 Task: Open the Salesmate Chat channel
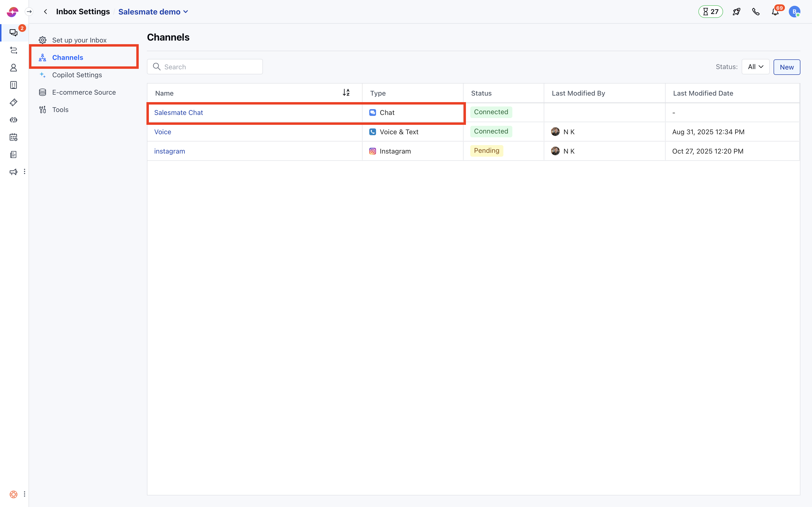(x=179, y=113)
